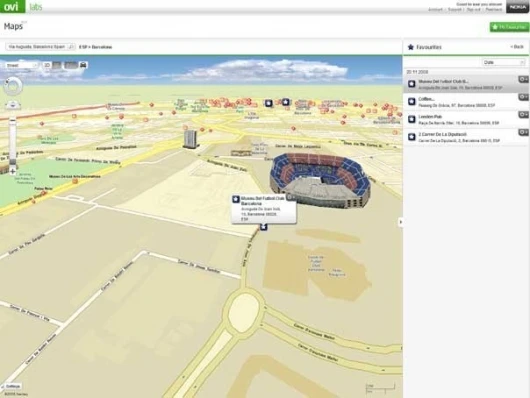Toggle the wide grey button left of car icon
This screenshot has width=530, height=398.
point(71,65)
